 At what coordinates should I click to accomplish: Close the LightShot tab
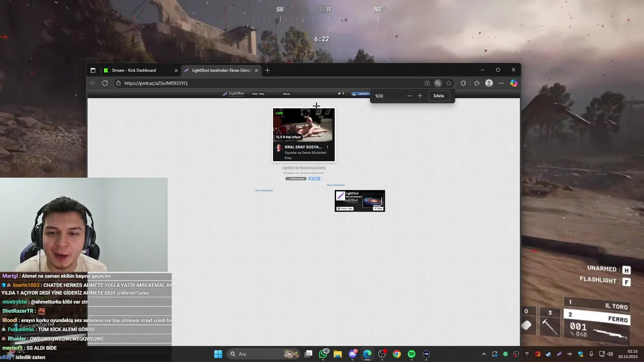point(256,70)
